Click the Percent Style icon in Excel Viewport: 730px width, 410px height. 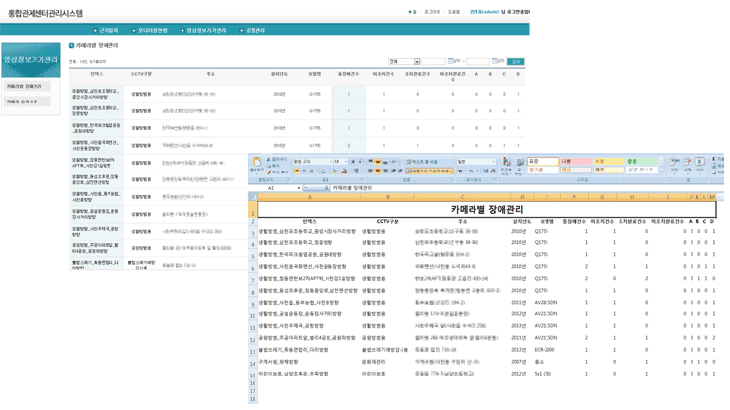(471, 171)
